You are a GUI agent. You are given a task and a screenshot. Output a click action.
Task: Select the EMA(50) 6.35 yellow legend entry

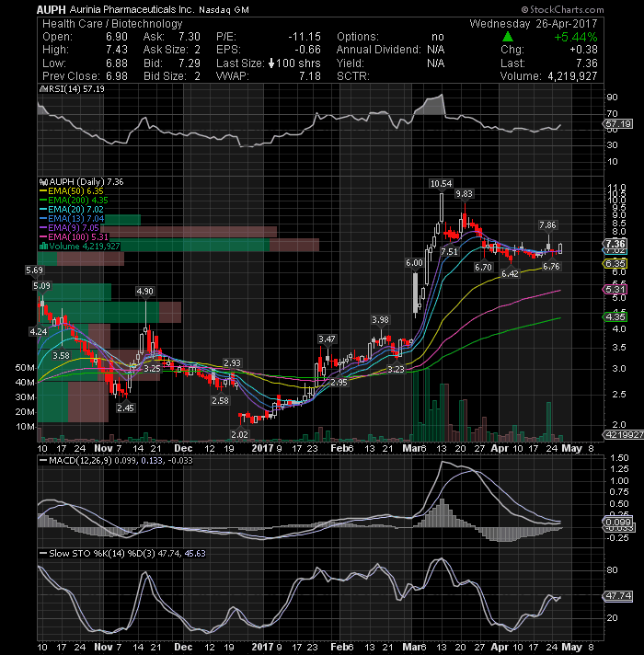[x=72, y=191]
